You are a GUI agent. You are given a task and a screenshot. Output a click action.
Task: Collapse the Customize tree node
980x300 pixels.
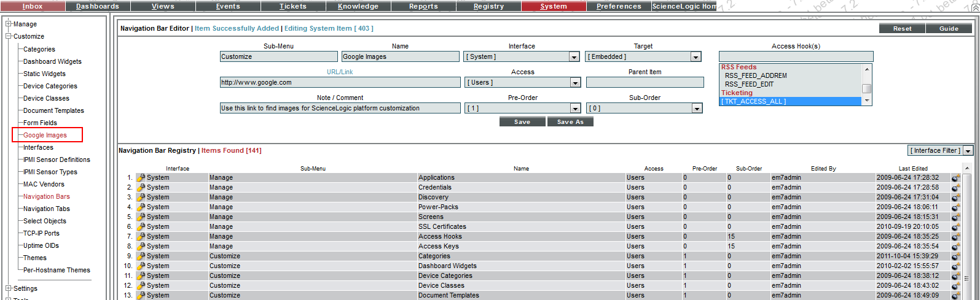[x=9, y=36]
